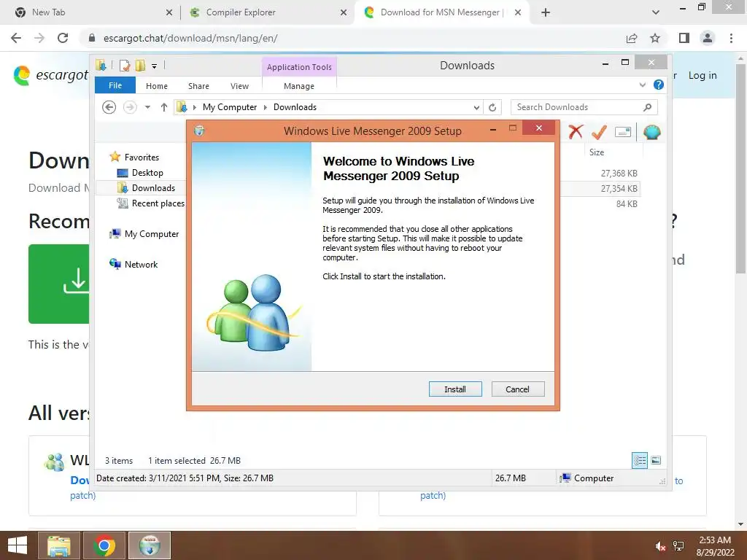Open Desktop in navigation pane
The width and height of the screenshot is (747, 560).
coord(147,172)
